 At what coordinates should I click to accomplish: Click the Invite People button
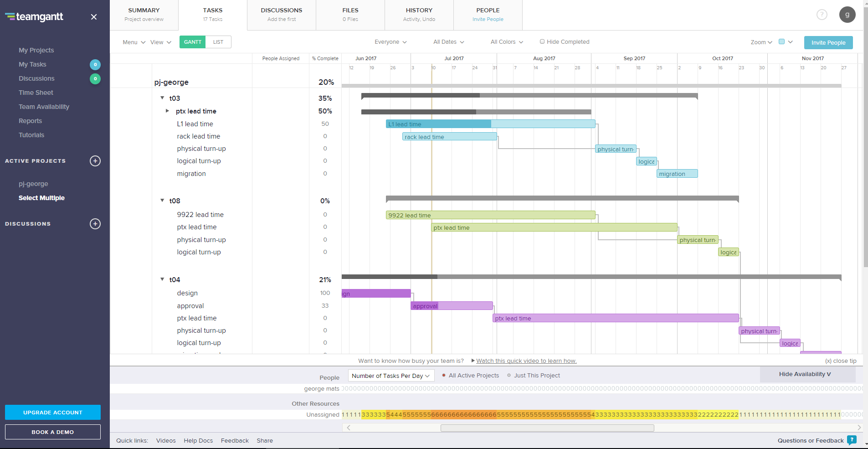(x=828, y=42)
